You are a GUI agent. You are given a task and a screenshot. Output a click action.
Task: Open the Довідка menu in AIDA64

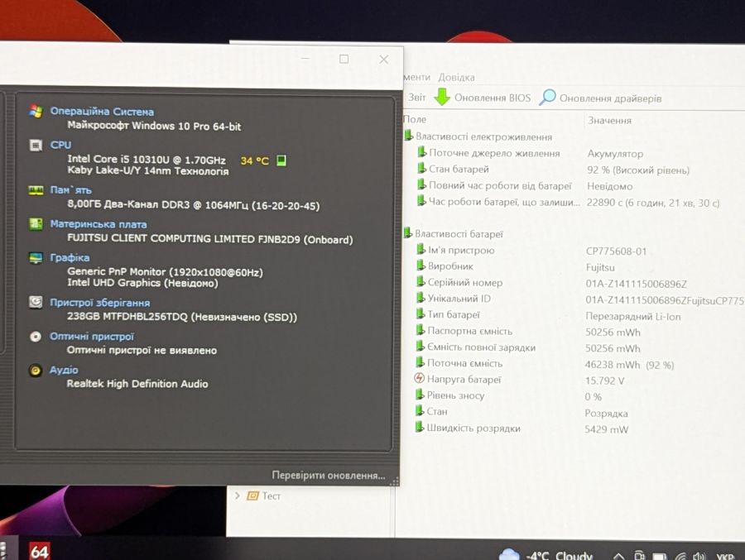point(456,77)
